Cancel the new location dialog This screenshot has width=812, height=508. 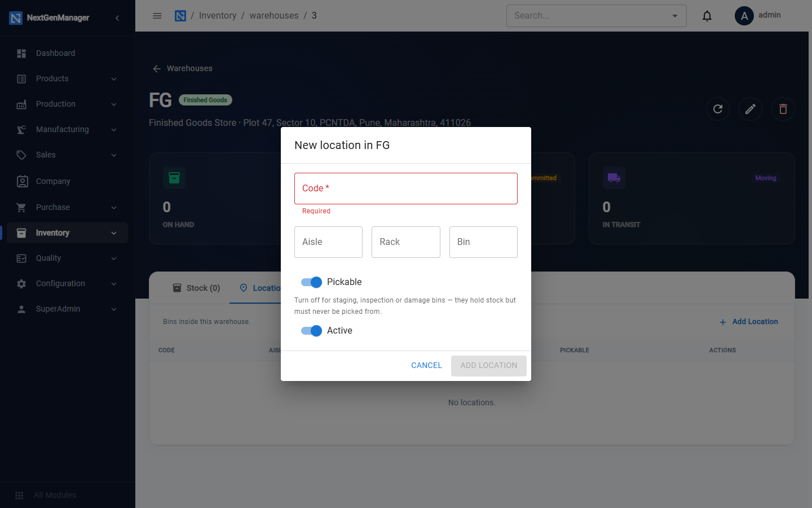426,366
